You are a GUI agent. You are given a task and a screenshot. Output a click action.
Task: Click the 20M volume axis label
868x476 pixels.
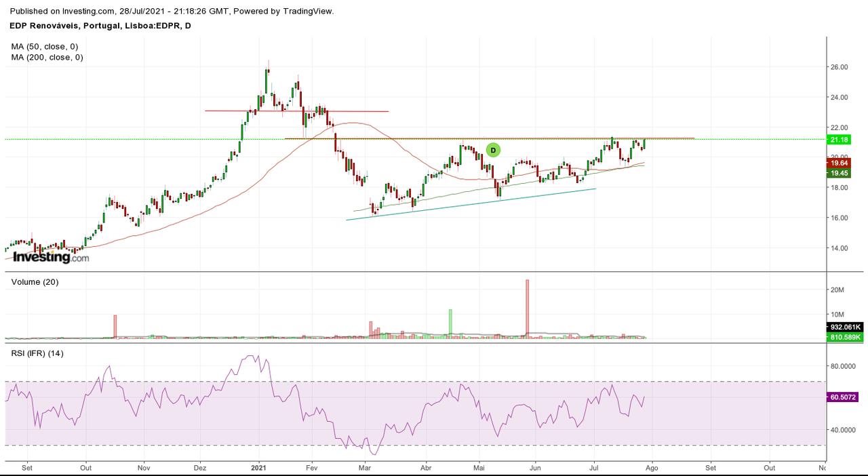click(x=837, y=290)
